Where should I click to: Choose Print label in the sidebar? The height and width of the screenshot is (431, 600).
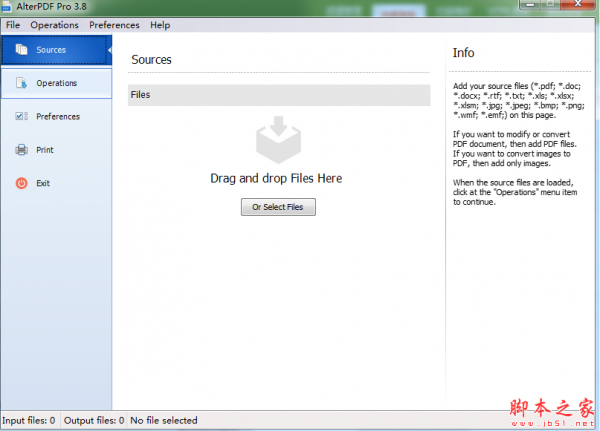(45, 150)
